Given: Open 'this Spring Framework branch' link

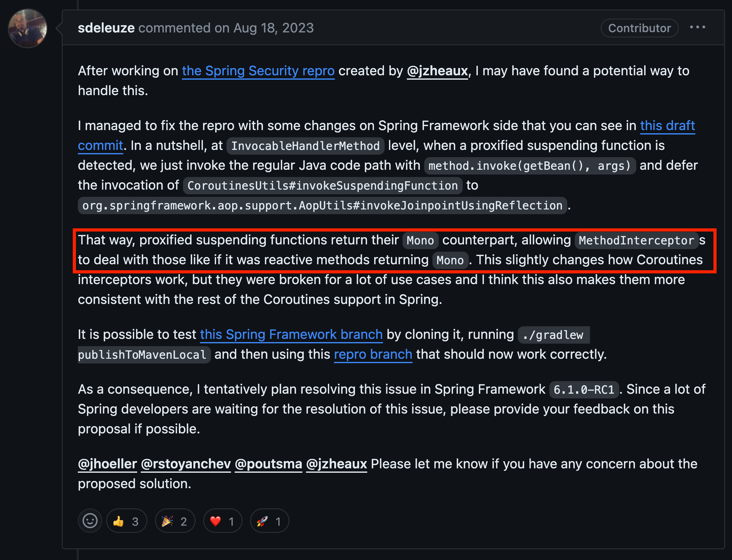Looking at the screenshot, I should click(x=291, y=334).
